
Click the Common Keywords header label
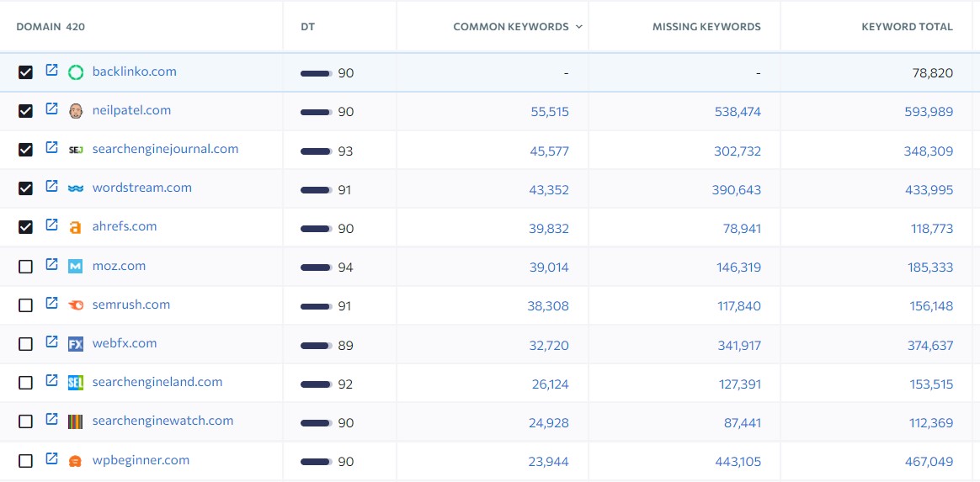point(510,27)
